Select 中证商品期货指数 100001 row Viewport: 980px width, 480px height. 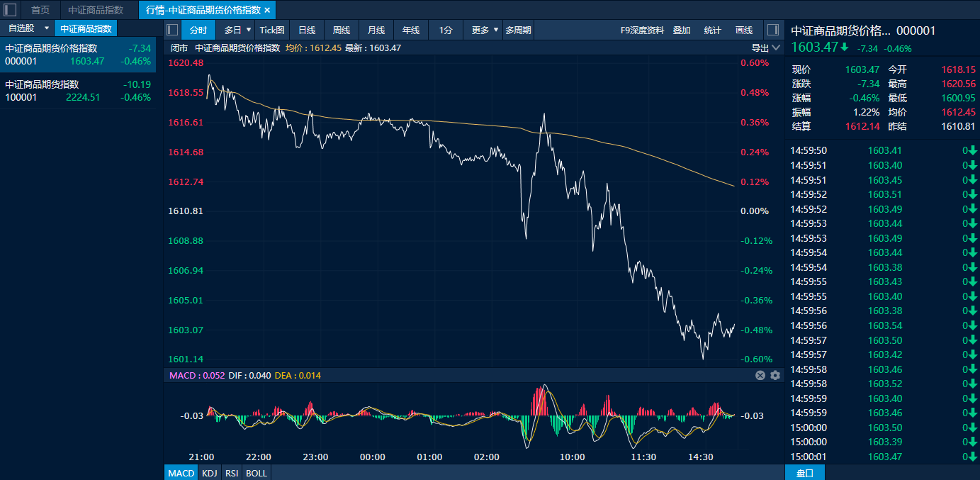coord(78,91)
